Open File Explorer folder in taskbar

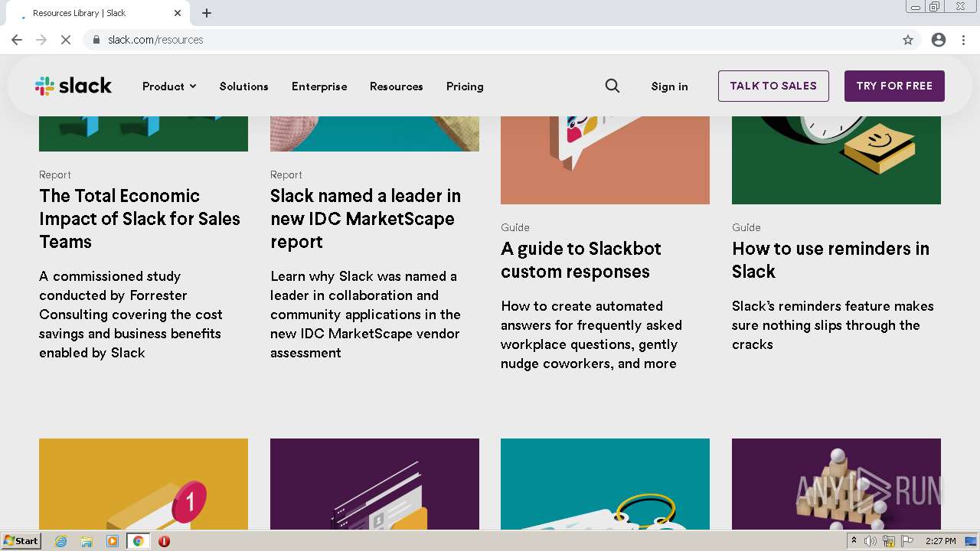[x=87, y=541]
